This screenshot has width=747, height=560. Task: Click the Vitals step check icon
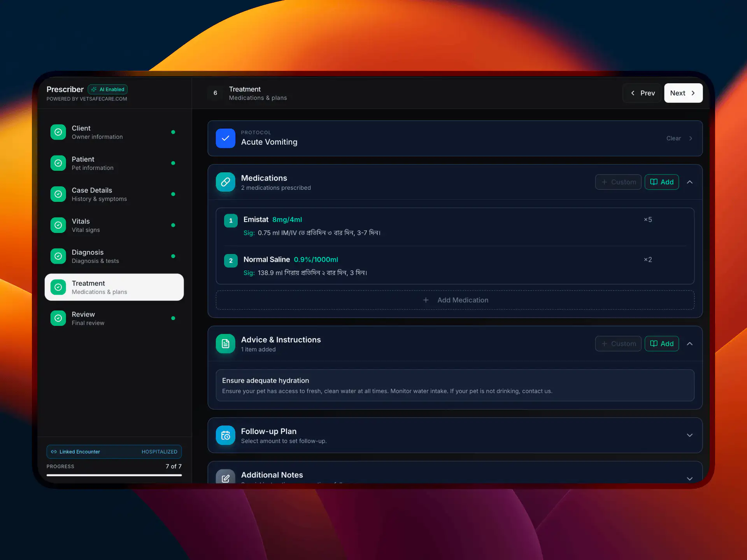point(58,225)
